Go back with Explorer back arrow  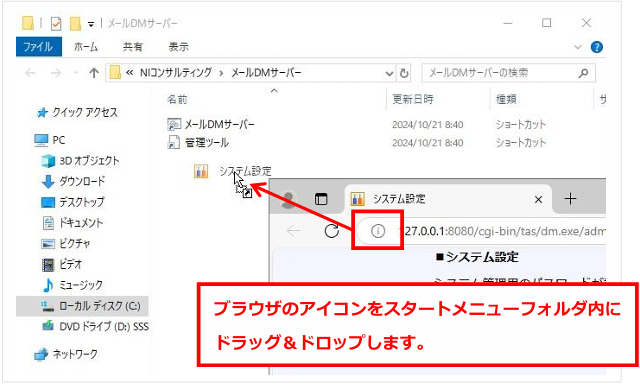click(30, 73)
